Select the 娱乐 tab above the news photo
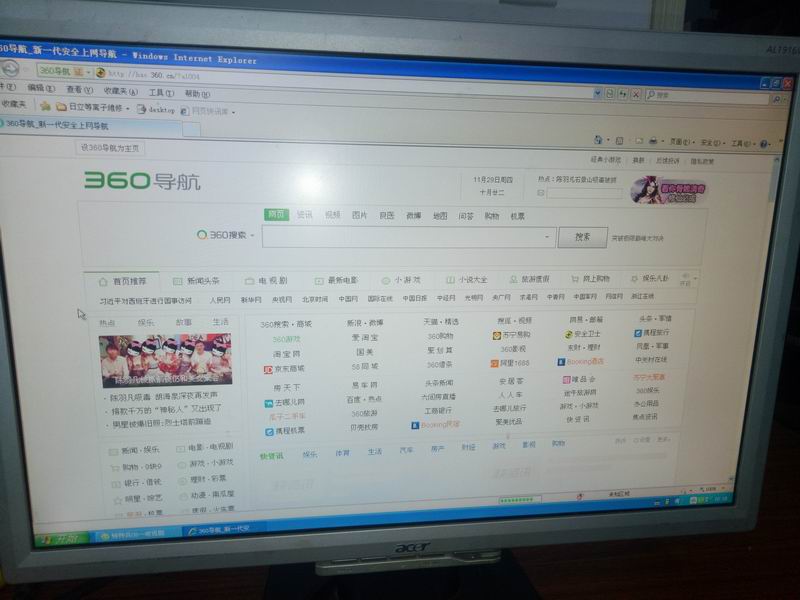The image size is (800, 600). (145, 322)
